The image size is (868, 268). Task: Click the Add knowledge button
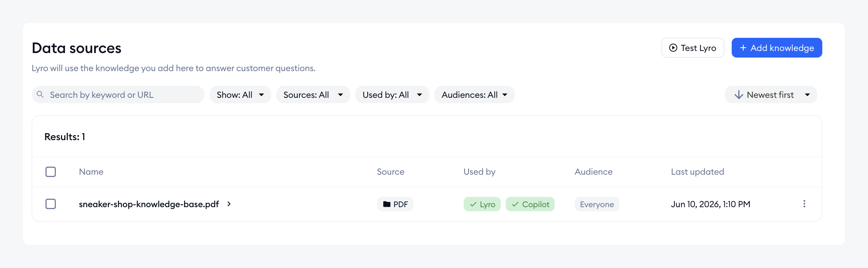(777, 48)
